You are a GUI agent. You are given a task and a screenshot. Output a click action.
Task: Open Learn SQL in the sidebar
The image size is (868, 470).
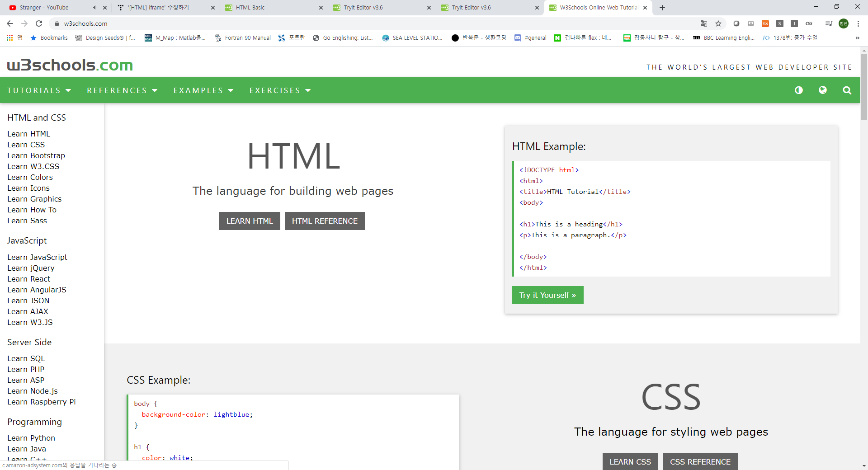[26, 358]
